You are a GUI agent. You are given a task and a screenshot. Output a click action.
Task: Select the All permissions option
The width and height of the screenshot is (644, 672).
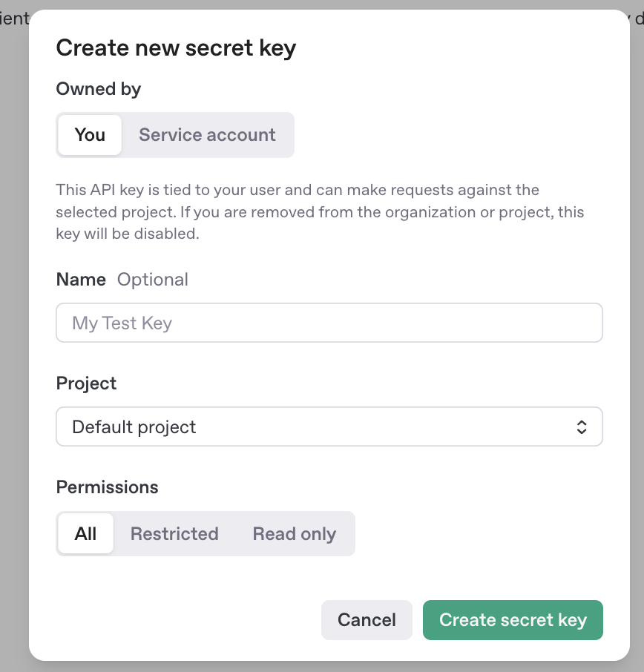86,534
